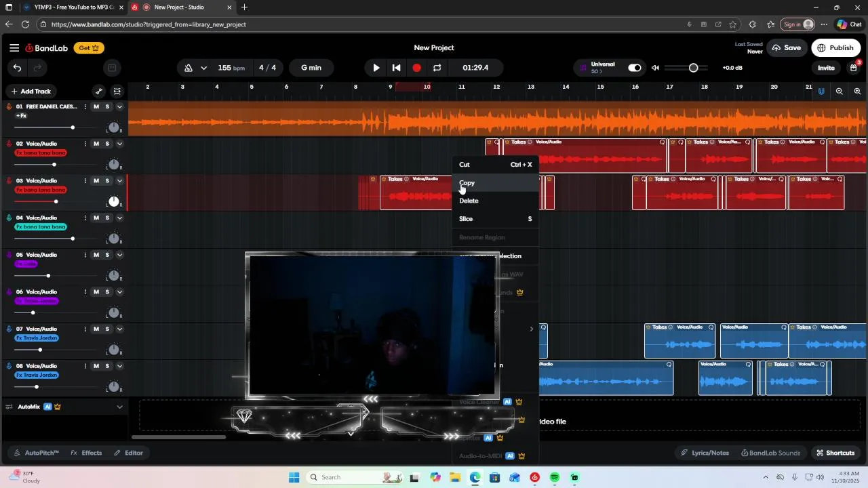Image resolution: width=868 pixels, height=488 pixels.
Task: Click the Add Track button
Action: point(31,91)
